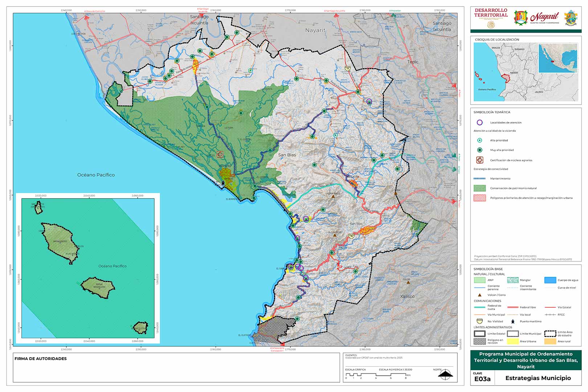Select the Muy alta prioridad legend symbol
588x392 pixels.
tap(479, 150)
